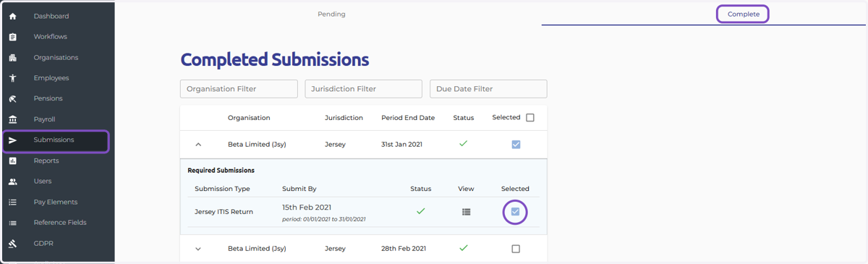
Task: Click the '31st Jan 2021' date cell
Action: [401, 145]
